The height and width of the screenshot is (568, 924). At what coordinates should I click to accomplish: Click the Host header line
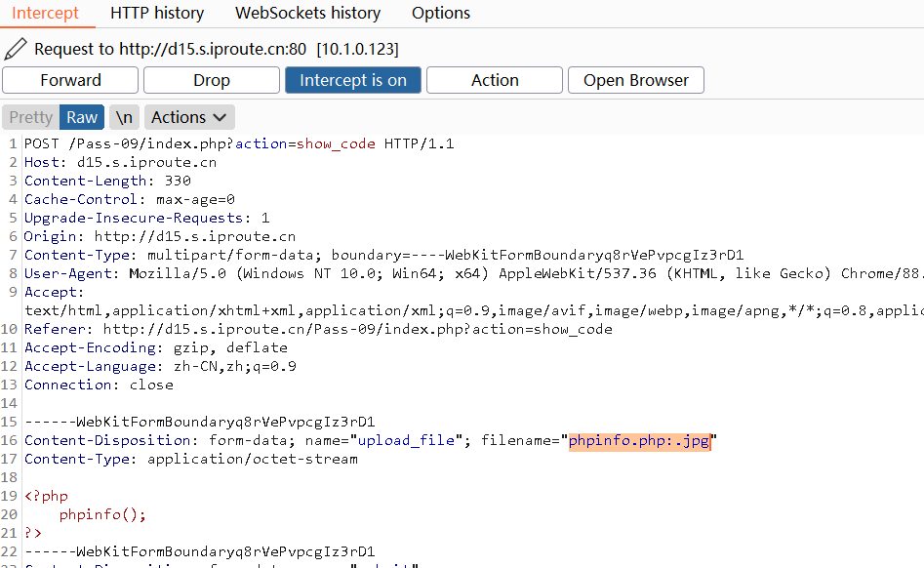(x=120, y=163)
